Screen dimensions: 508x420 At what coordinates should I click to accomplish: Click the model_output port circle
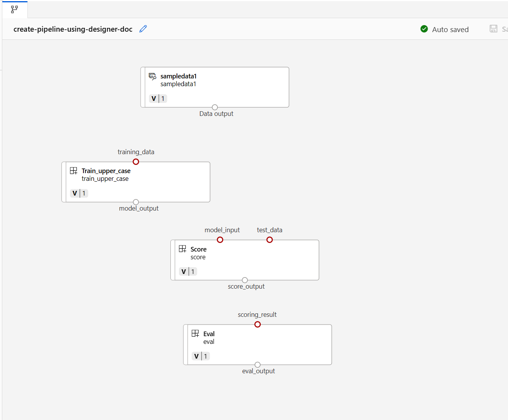click(x=136, y=202)
